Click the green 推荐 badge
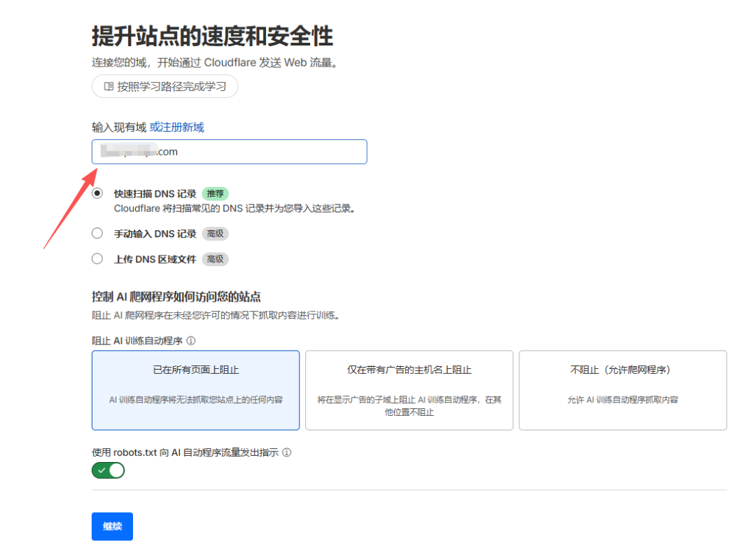This screenshot has width=756, height=551. click(x=216, y=194)
